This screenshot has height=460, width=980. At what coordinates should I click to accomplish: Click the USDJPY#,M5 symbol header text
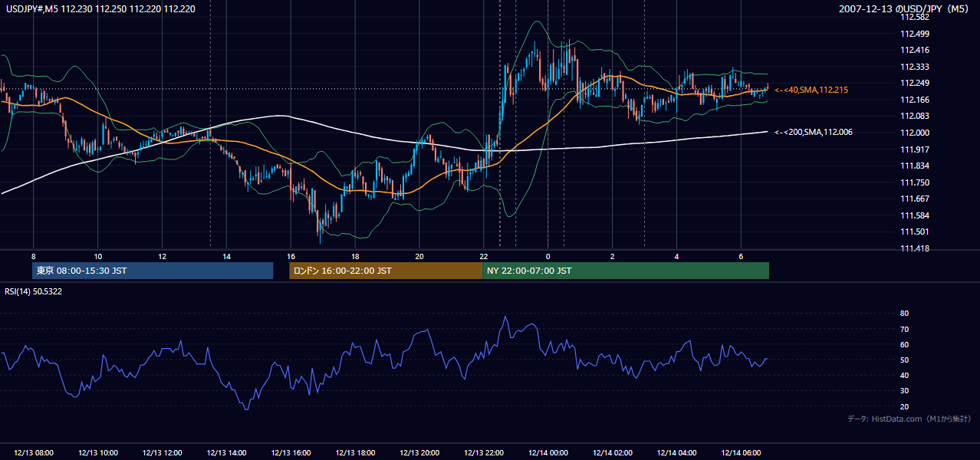coord(100,8)
